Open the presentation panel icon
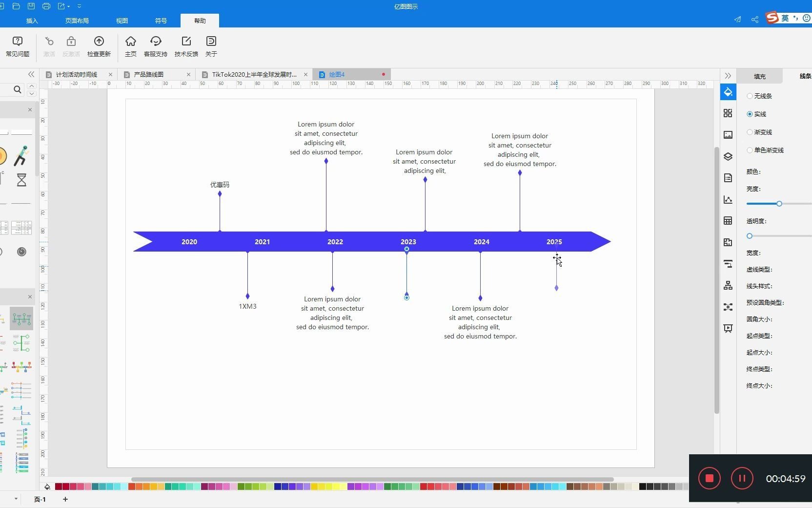The width and height of the screenshot is (812, 508). click(728, 328)
